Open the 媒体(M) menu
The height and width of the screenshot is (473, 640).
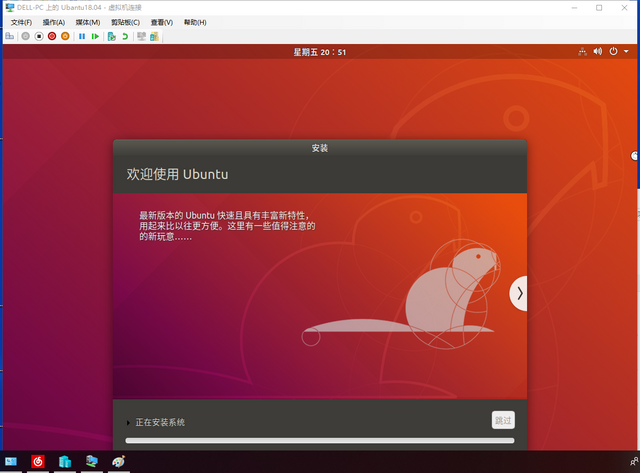88,22
